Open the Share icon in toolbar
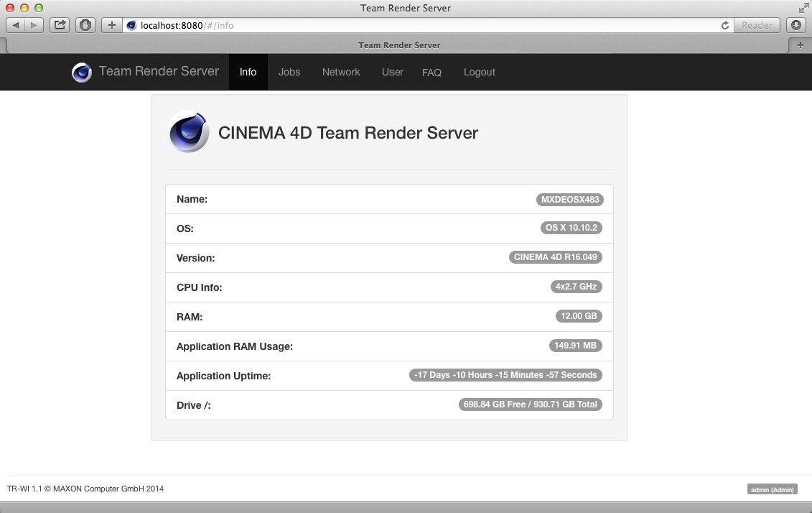Screen dimensions: 812x513 [60, 25]
